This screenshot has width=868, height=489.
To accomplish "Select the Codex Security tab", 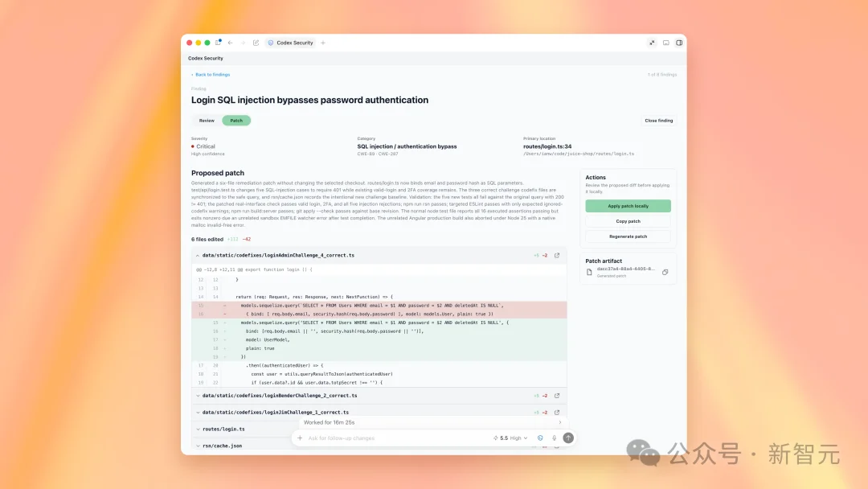I will [x=291, y=43].
